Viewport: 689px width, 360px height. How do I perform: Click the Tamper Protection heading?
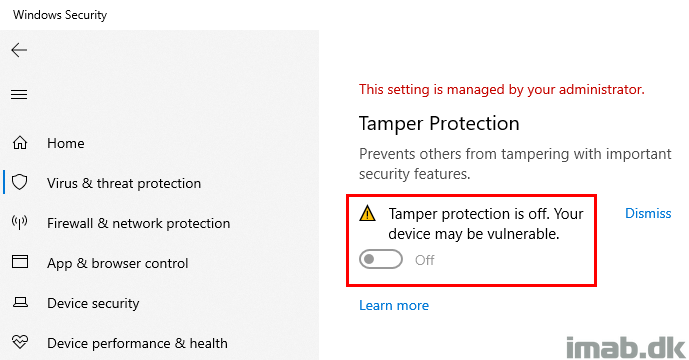pos(439,124)
